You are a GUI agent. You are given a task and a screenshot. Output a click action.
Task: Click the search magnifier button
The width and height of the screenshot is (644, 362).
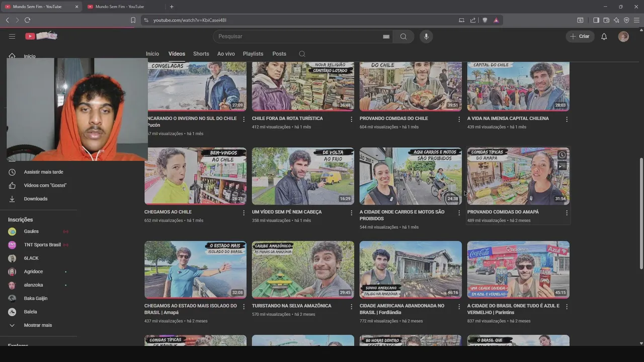(x=404, y=36)
